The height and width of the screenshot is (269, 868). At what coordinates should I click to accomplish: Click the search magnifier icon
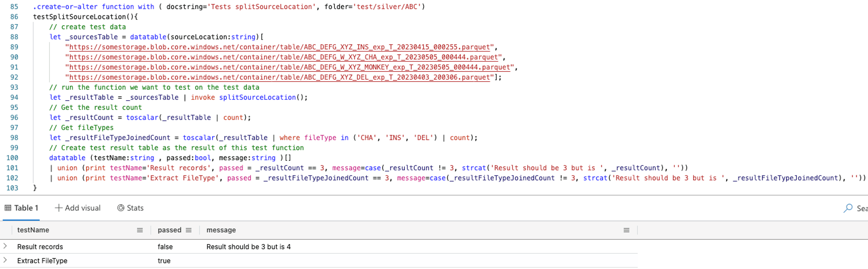pyautogui.click(x=848, y=208)
